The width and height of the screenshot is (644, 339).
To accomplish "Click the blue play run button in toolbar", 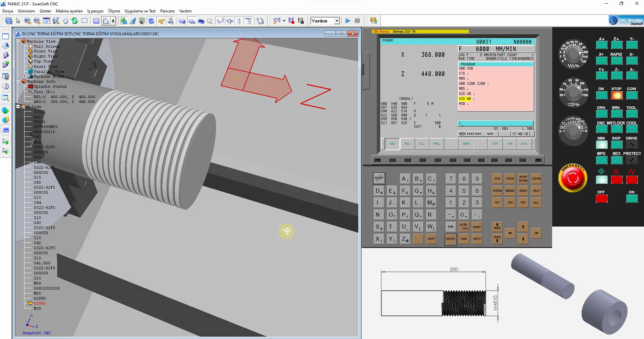I will click(347, 21).
